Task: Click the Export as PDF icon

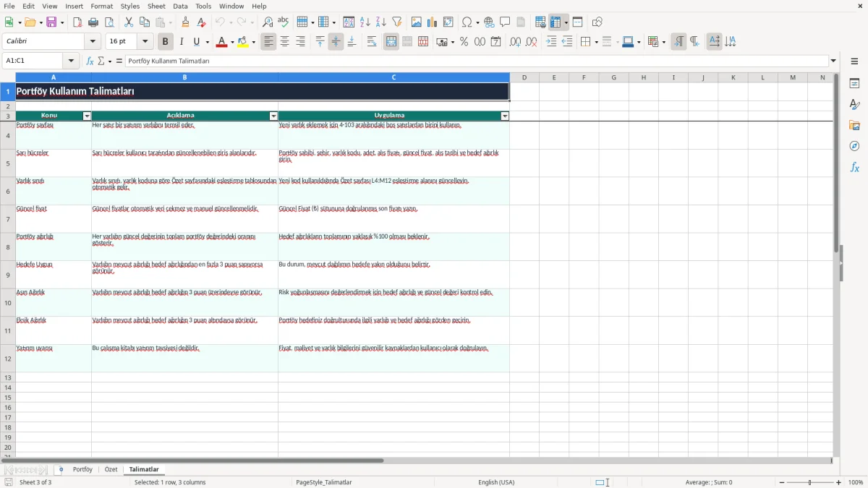Action: pyautogui.click(x=77, y=22)
